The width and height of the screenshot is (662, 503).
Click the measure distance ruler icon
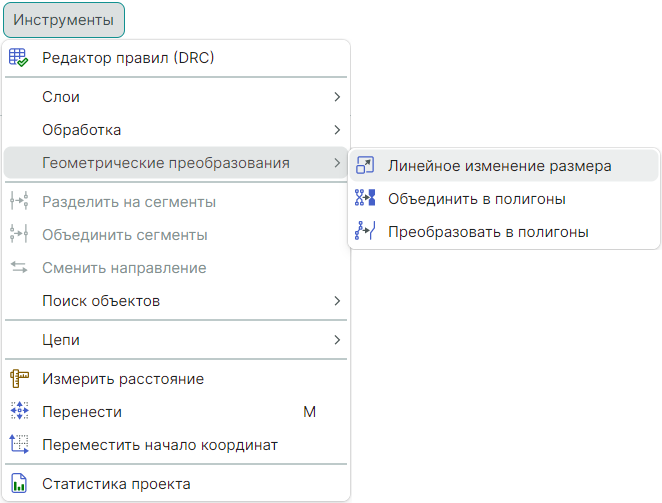(x=19, y=379)
